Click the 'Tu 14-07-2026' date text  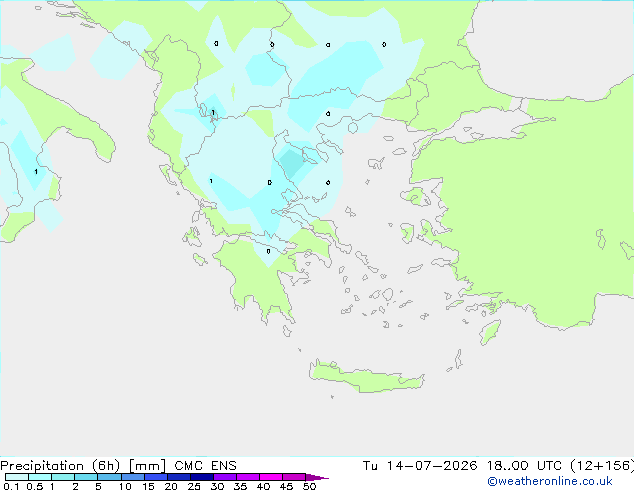coord(420,466)
